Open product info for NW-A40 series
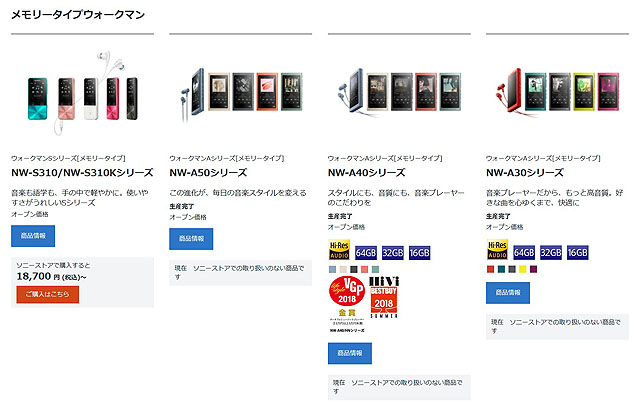Image resolution: width=640 pixels, height=415 pixels. (x=350, y=353)
